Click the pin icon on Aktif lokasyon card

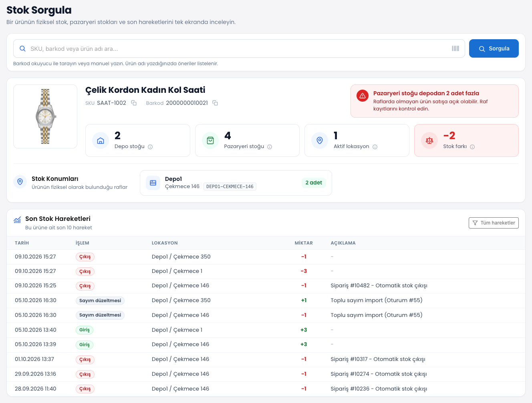click(x=320, y=140)
